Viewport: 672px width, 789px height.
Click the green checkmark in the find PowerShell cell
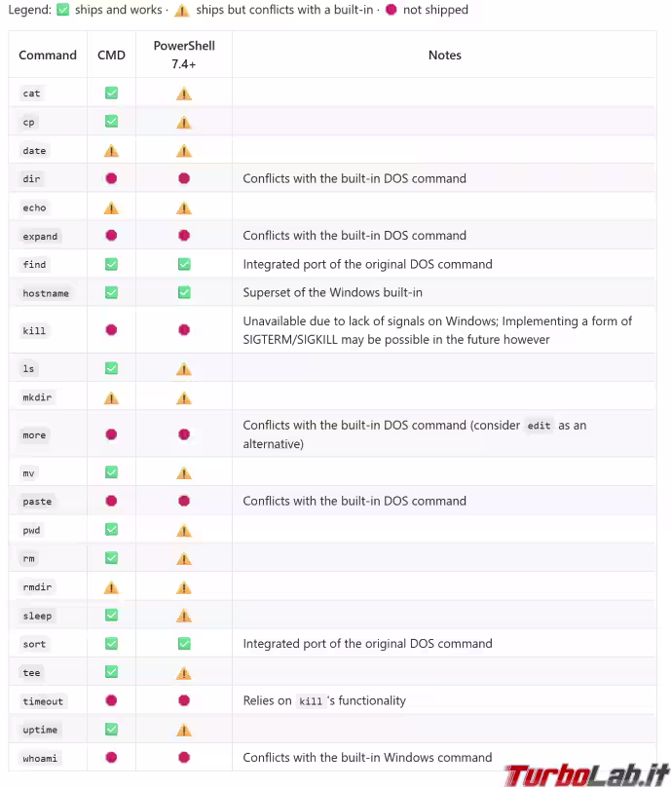point(184,264)
